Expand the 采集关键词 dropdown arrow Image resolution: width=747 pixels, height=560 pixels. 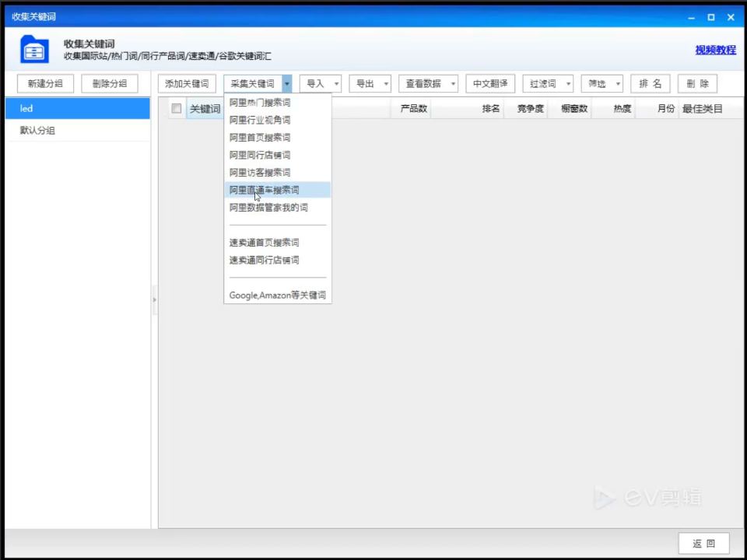287,84
